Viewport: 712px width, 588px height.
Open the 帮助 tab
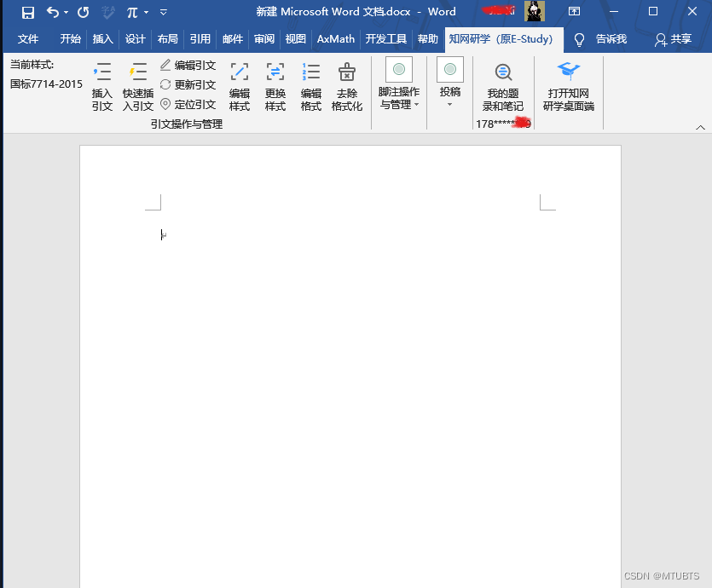tap(428, 39)
